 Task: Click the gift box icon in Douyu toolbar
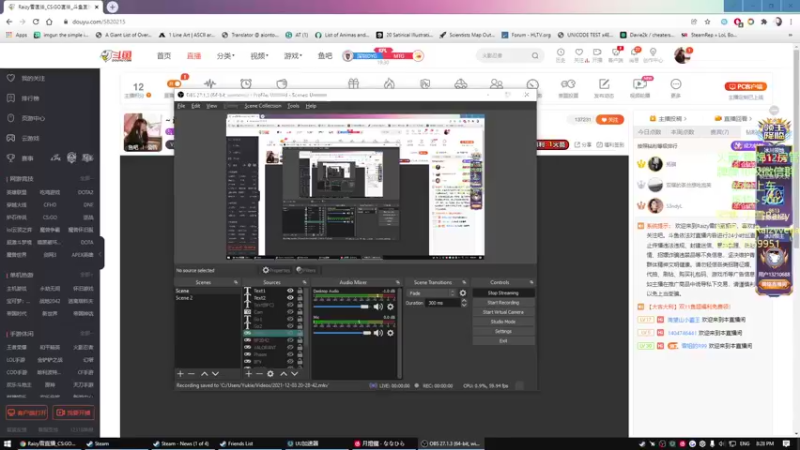(353, 84)
